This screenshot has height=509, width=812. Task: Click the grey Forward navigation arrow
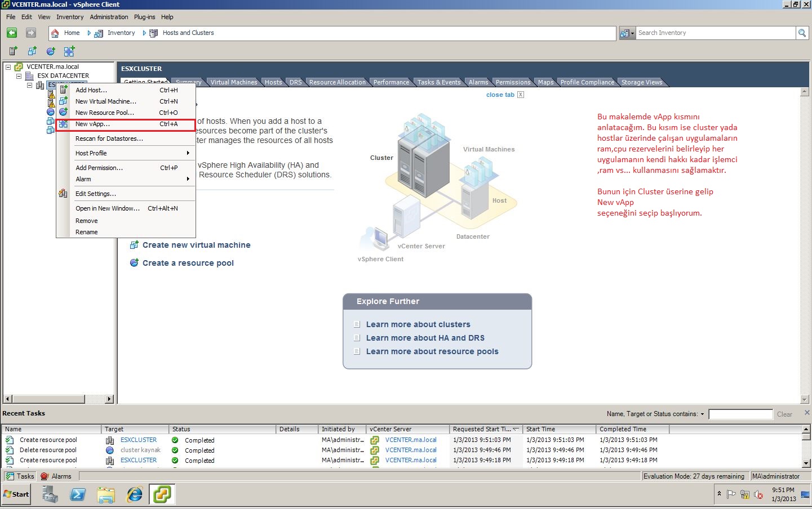pyautogui.click(x=31, y=33)
